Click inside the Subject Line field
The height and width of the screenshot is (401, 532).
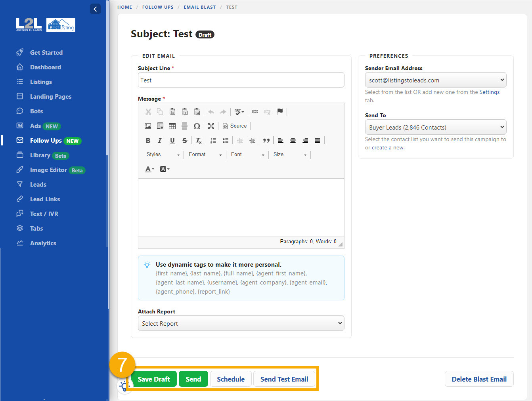(241, 80)
